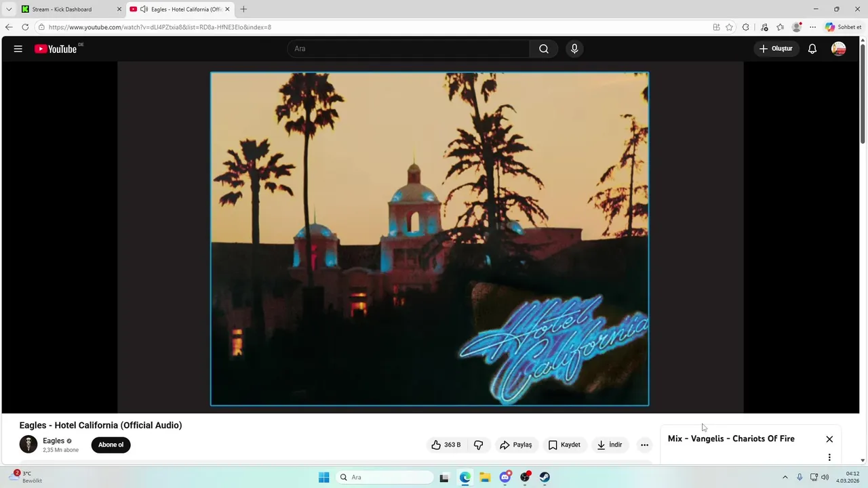Open the weather widget showing 3°C
This screenshot has width=868, height=488.
pos(26,476)
